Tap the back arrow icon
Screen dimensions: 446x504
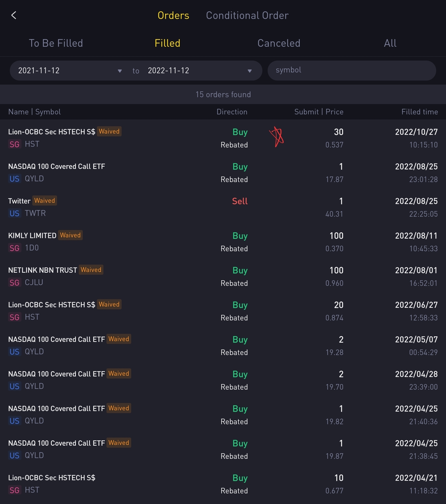click(x=14, y=15)
